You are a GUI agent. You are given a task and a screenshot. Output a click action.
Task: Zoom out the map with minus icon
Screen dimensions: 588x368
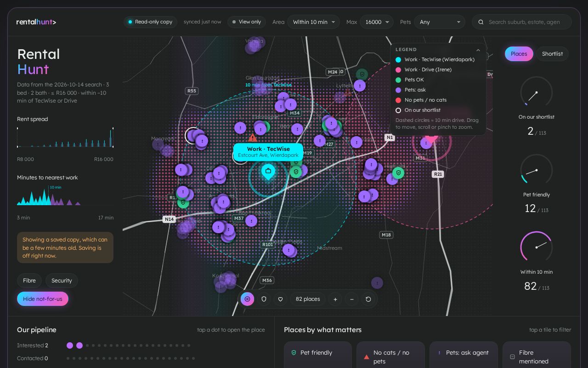pos(352,299)
